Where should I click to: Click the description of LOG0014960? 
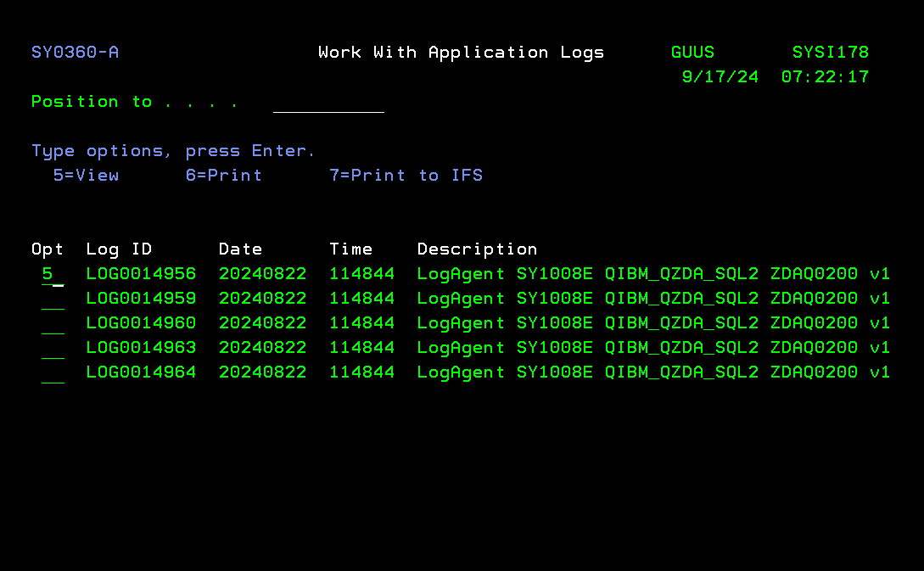click(x=653, y=323)
